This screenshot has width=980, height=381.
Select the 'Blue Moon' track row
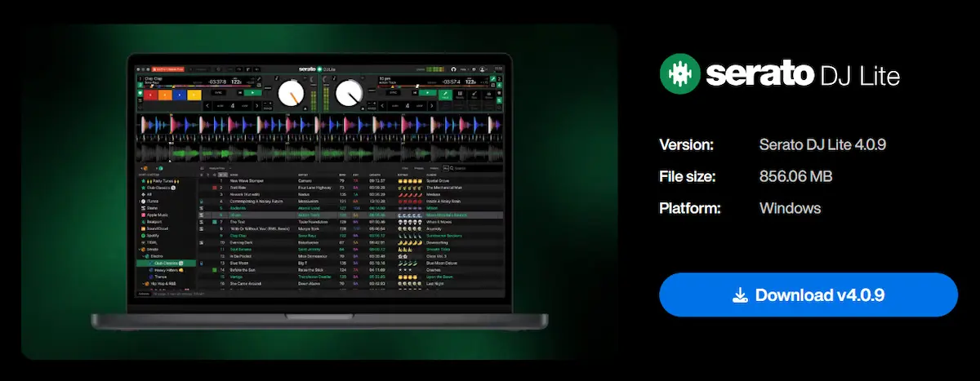[x=351, y=263]
